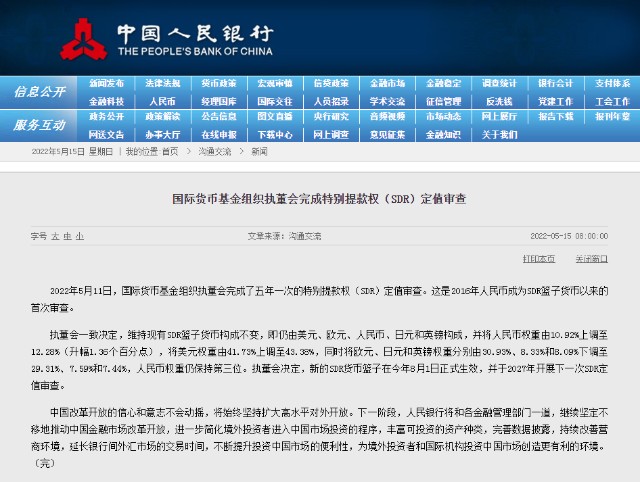Navigate to 网上展厅
Screen dimensions: 640x482
500,117
